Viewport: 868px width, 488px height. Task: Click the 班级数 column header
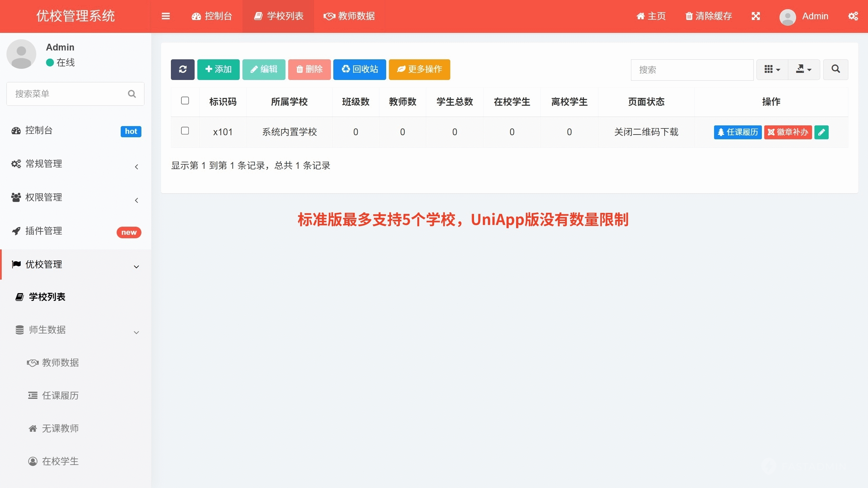356,102
